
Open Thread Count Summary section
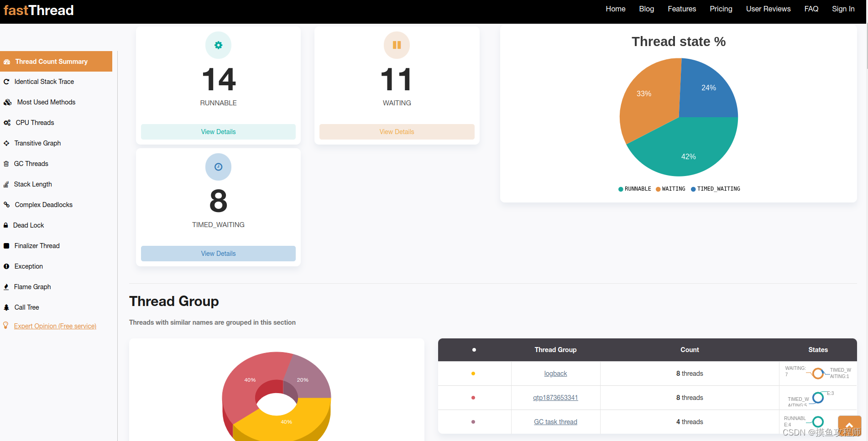click(56, 62)
